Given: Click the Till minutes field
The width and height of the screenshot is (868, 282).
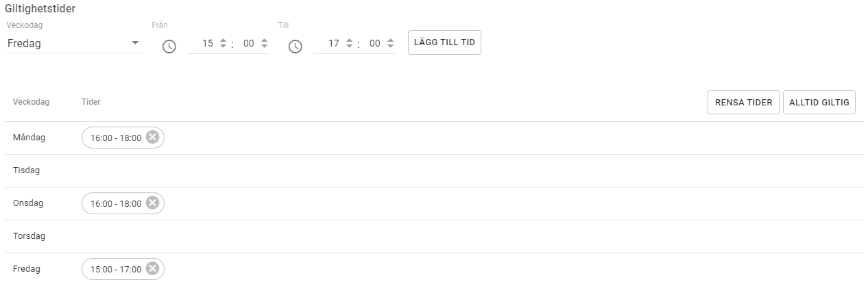Looking at the screenshot, I should tap(374, 44).
